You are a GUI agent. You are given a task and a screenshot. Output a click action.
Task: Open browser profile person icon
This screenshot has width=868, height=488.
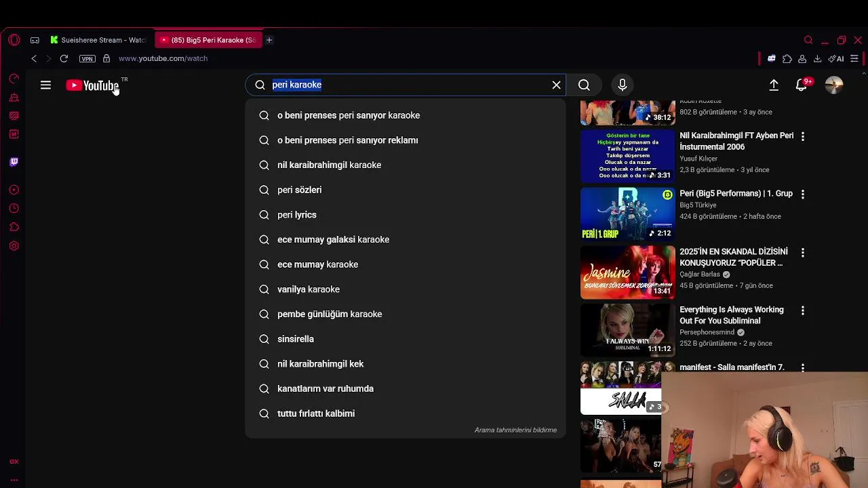click(x=802, y=59)
